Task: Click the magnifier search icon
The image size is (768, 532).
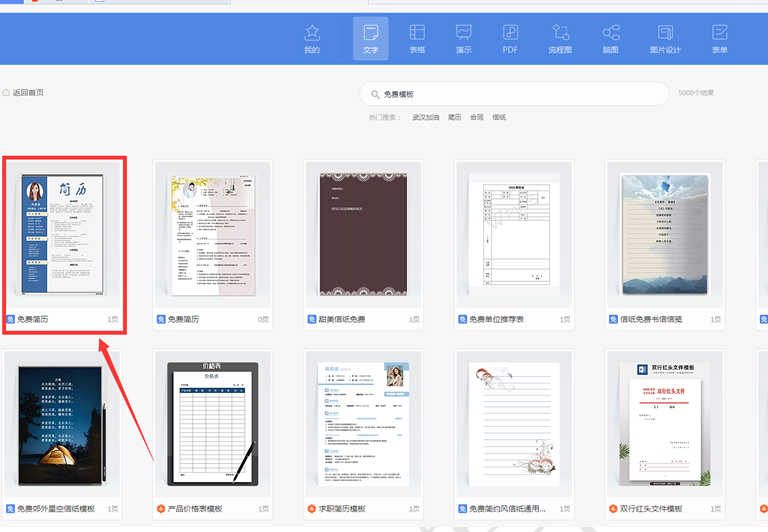Action: [375, 94]
